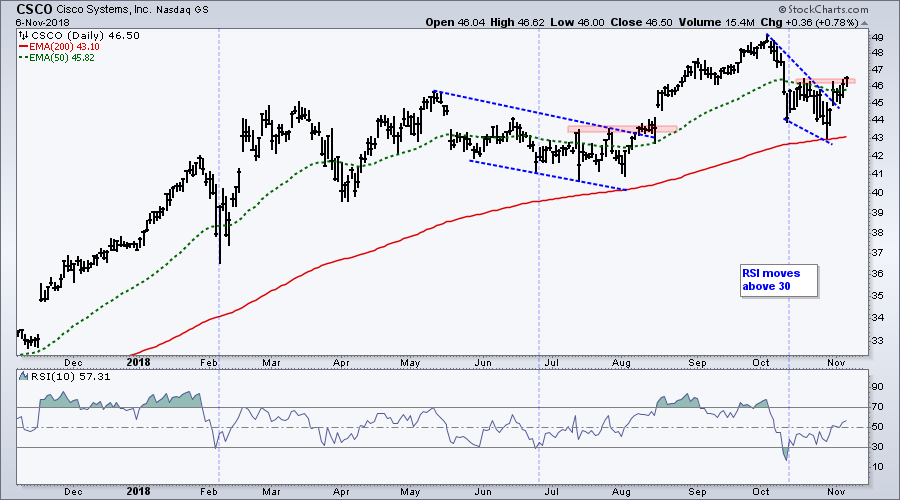
Task: Click the 'Cisco Systems, Inc.' company name
Action: 104,10
